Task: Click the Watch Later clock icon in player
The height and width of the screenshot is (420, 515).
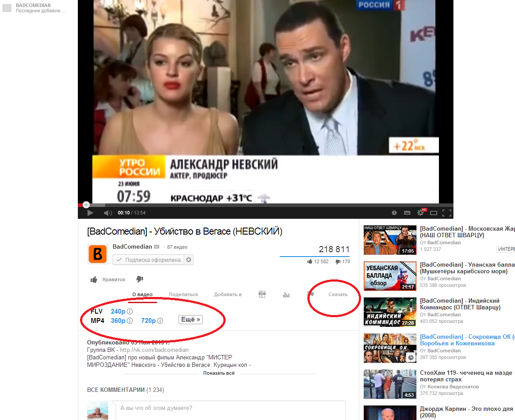Action: point(394,213)
